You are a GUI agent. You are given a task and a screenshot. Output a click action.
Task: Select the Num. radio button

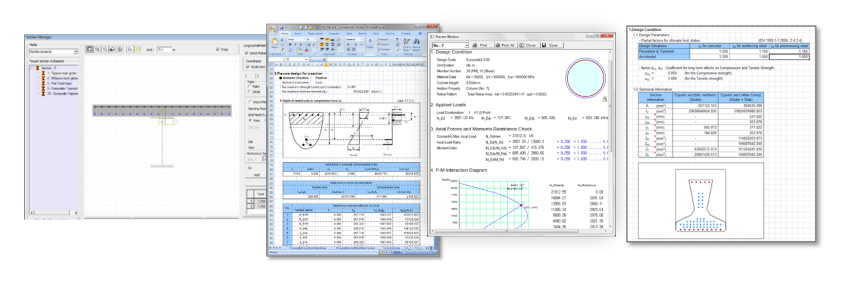click(250, 120)
